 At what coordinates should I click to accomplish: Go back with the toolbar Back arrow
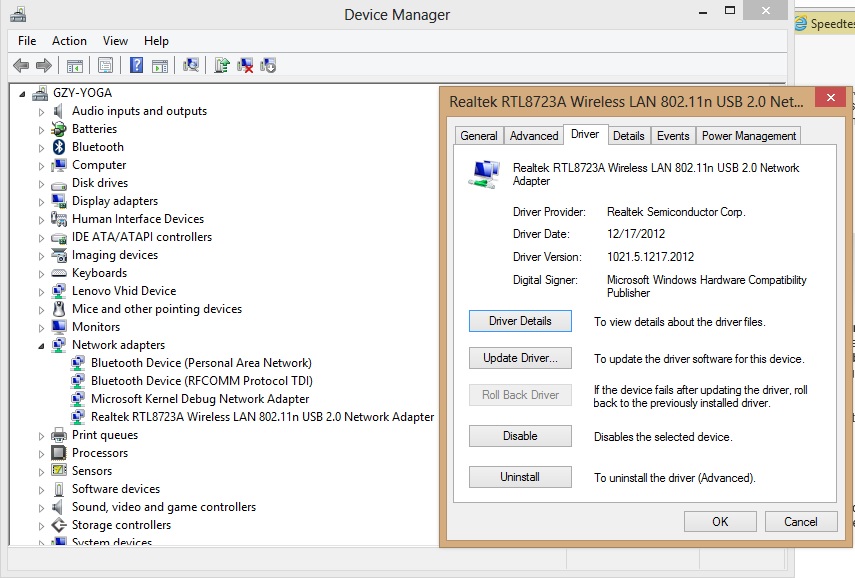[21, 66]
